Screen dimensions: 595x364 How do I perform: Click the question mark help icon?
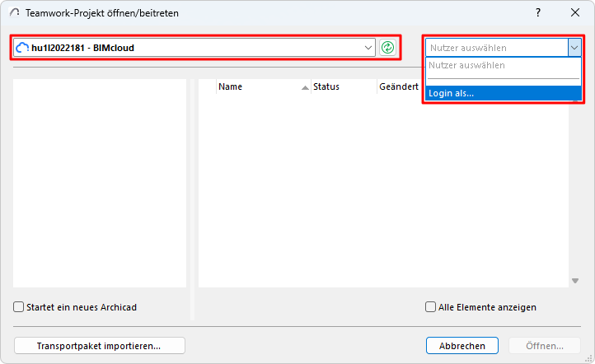[538, 13]
